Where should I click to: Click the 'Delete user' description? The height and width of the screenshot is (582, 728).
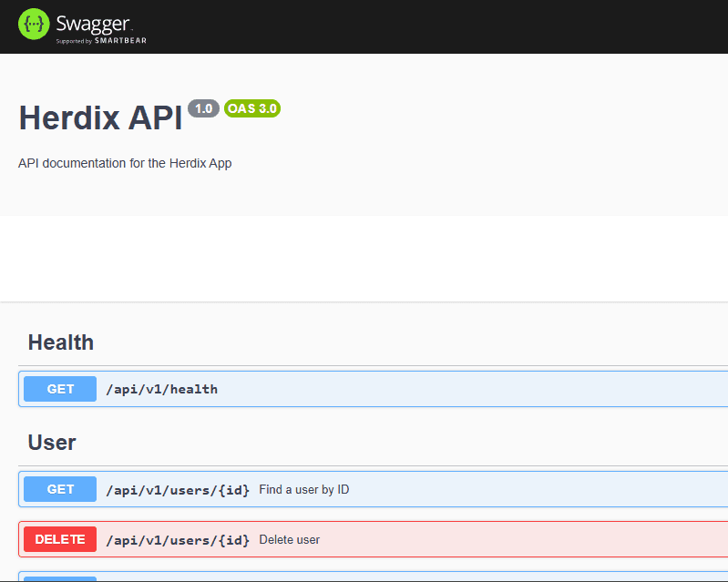point(289,540)
